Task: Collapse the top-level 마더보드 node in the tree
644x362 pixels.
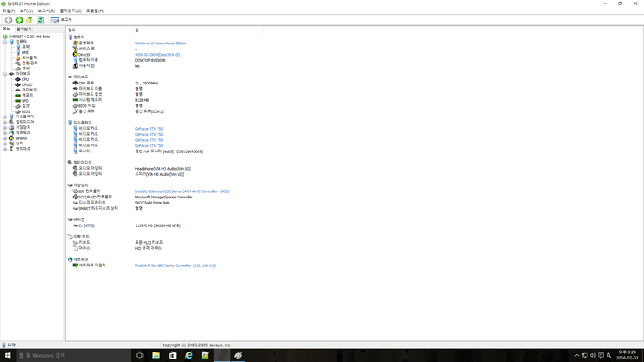Action: [x=5, y=74]
